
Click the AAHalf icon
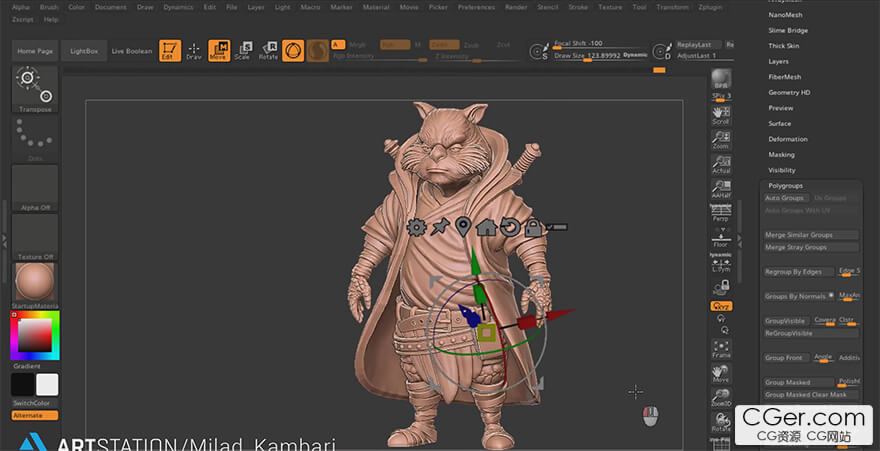(721, 189)
